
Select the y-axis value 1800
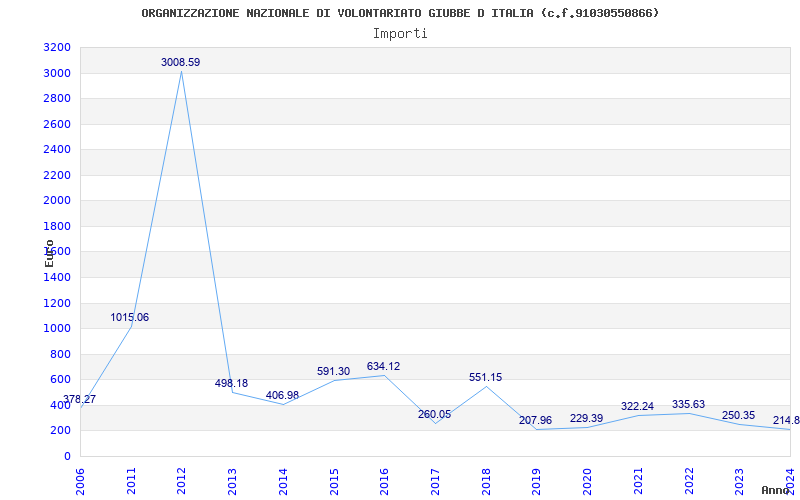pos(58,227)
